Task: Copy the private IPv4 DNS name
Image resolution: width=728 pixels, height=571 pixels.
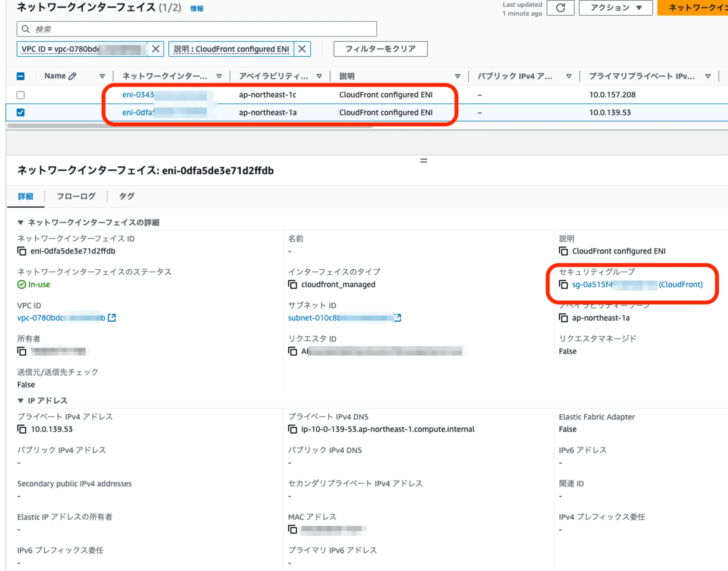Action: tap(292, 429)
